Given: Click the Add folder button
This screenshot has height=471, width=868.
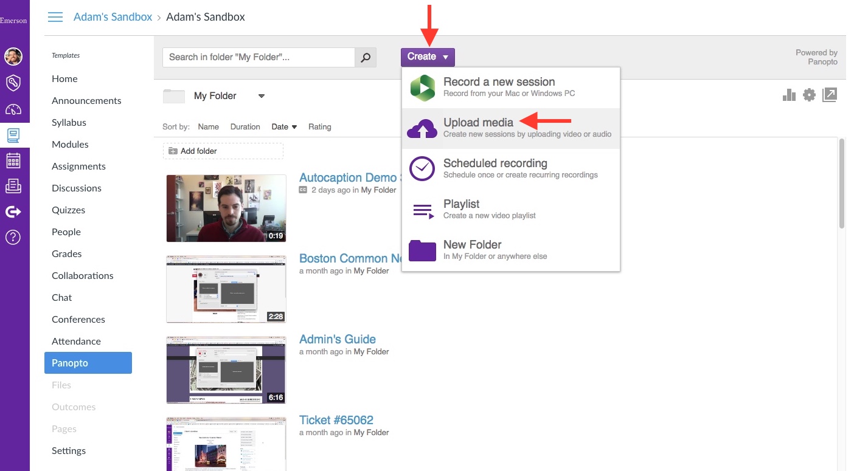Looking at the screenshot, I should click(223, 151).
